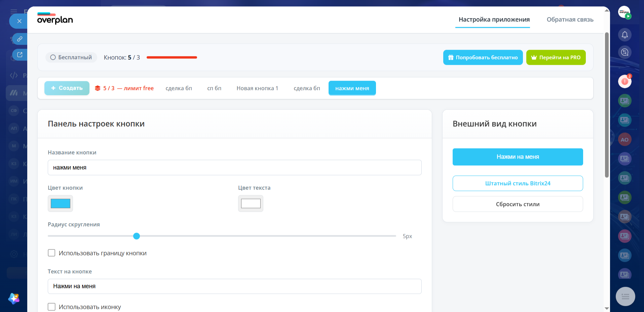644x312 pixels.
Task: Select the ИМ item in left sidebar
Action: tap(14, 181)
